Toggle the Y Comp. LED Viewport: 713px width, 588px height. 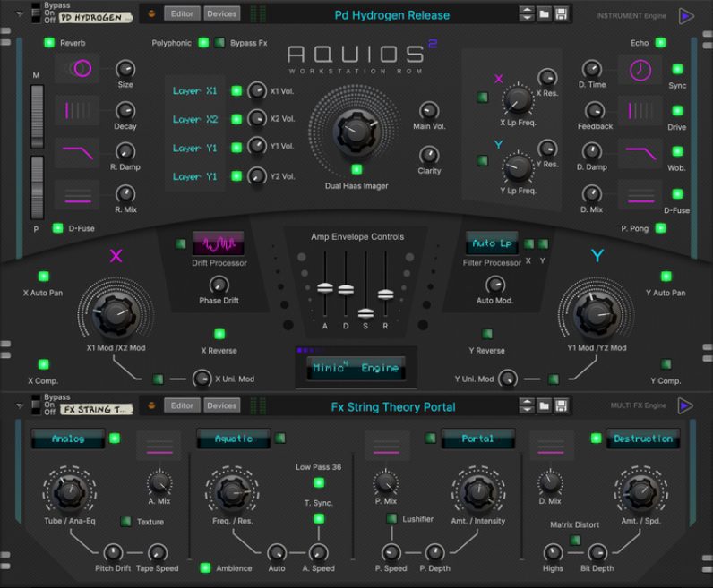pos(666,364)
